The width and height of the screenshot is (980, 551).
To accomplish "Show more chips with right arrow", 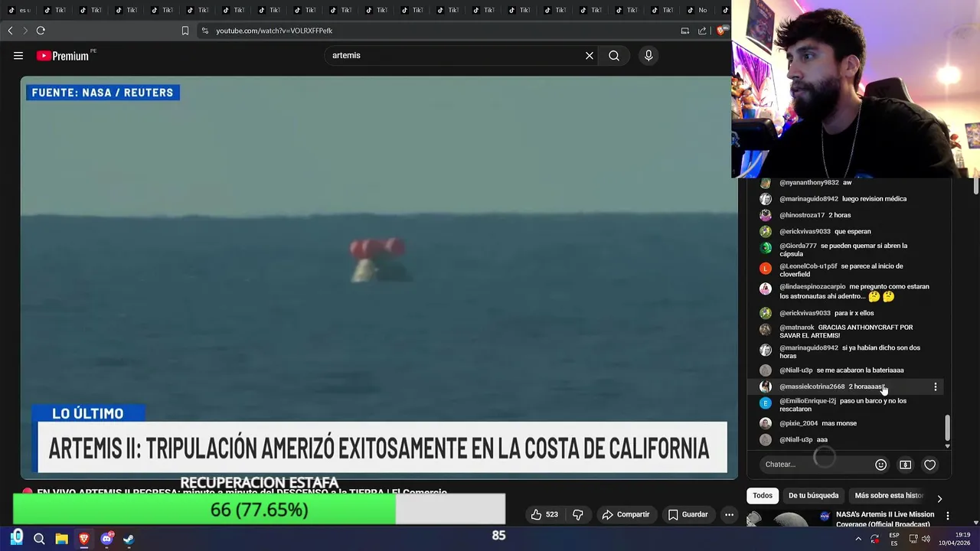I will (939, 499).
